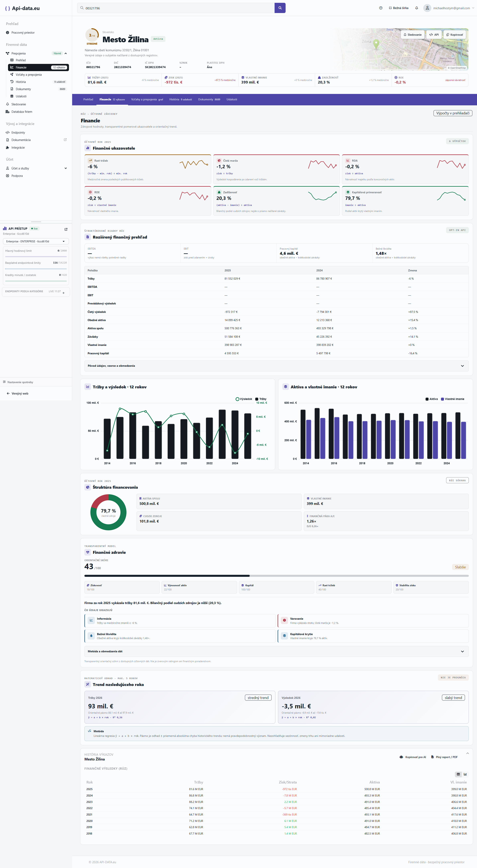Click the Hlavný hodinový limit usage bar
Viewport: 477px width, 868px height.
click(36, 257)
